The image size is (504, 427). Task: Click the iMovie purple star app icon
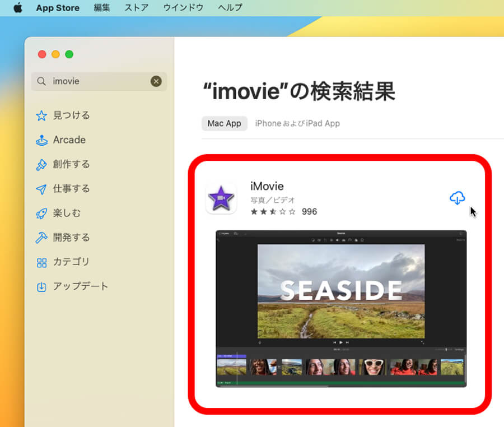(221, 198)
